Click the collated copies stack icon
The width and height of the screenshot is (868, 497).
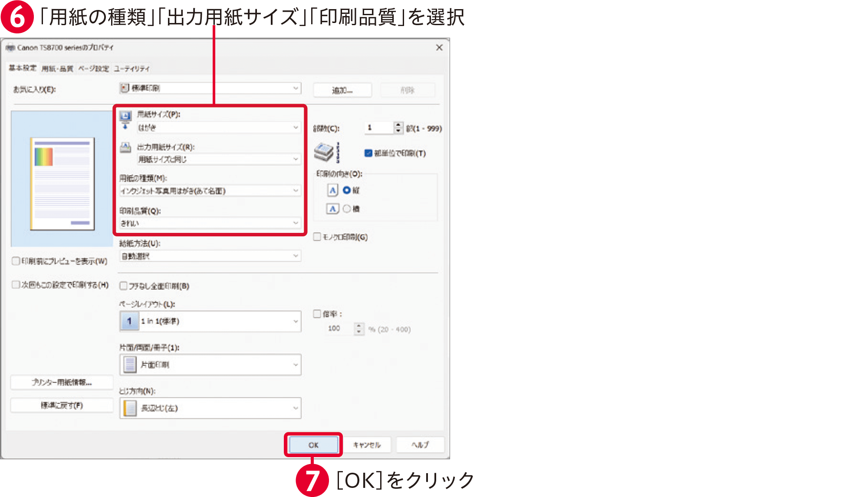(327, 153)
